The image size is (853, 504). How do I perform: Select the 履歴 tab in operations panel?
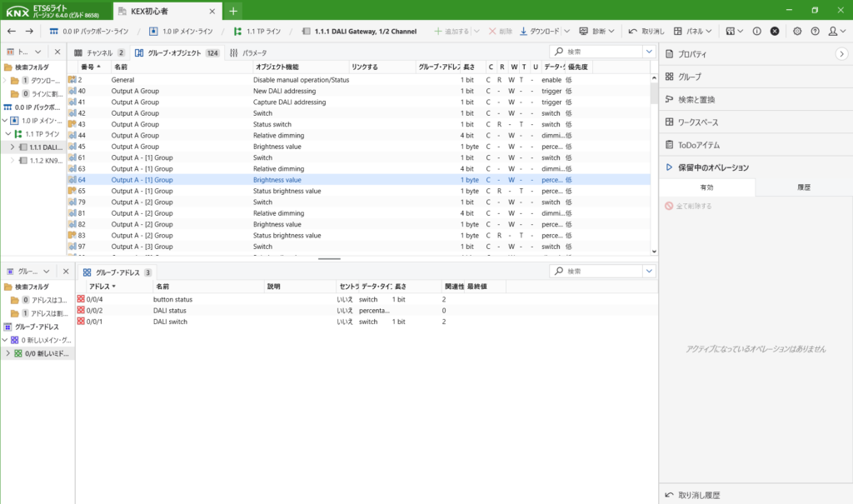[803, 187]
